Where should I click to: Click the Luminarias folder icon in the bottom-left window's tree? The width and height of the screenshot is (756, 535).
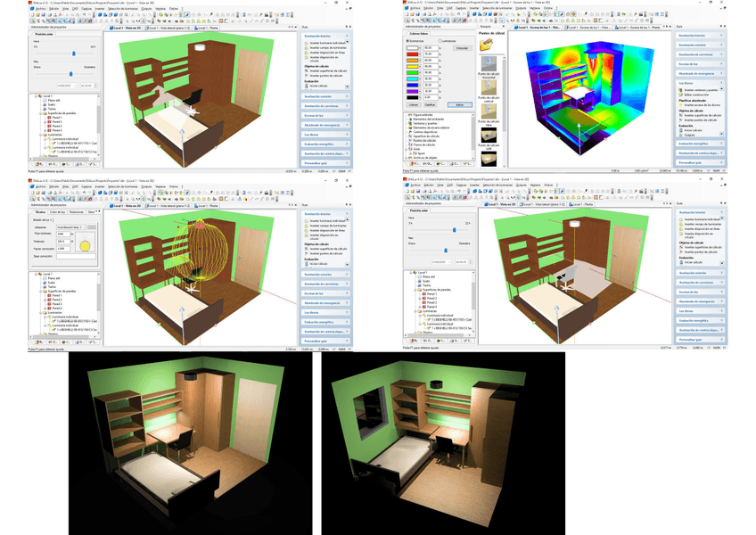click(45, 312)
